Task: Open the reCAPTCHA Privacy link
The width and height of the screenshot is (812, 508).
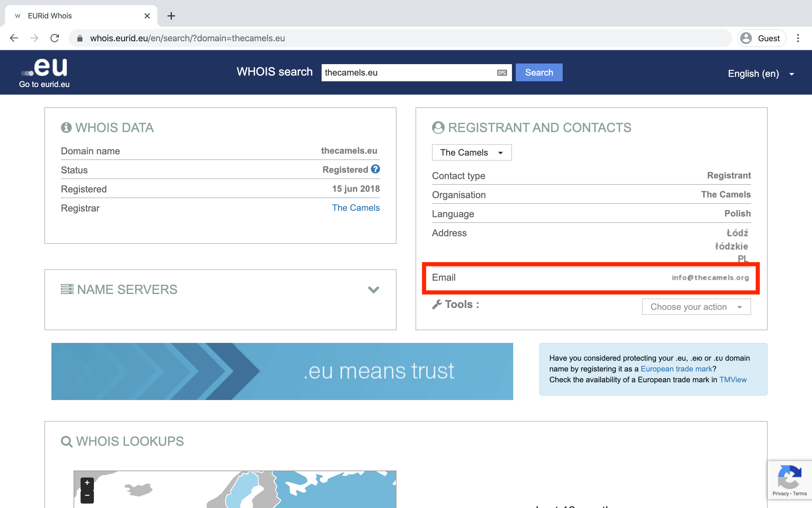Action: pos(780,493)
